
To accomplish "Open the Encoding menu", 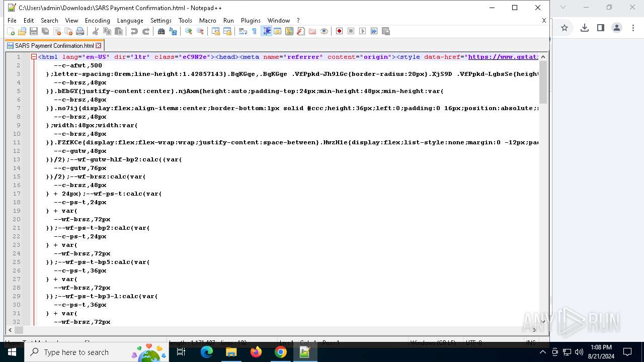I will tap(97, 21).
